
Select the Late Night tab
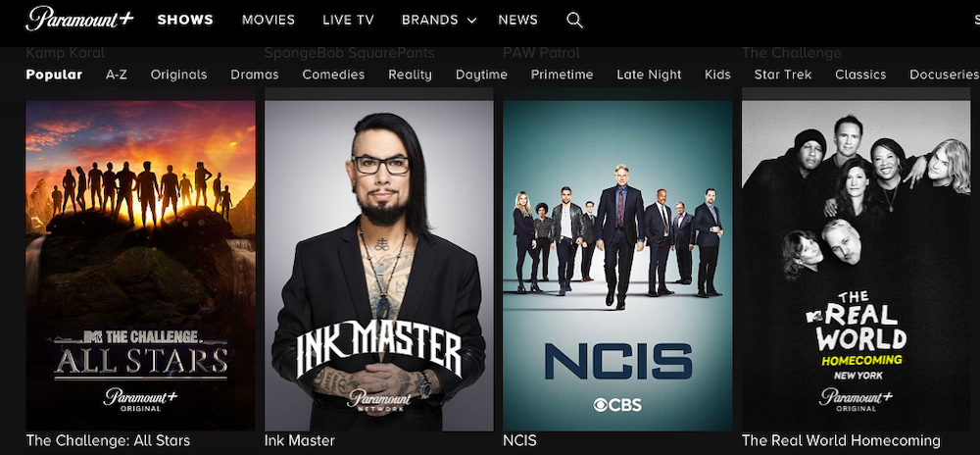[649, 75]
